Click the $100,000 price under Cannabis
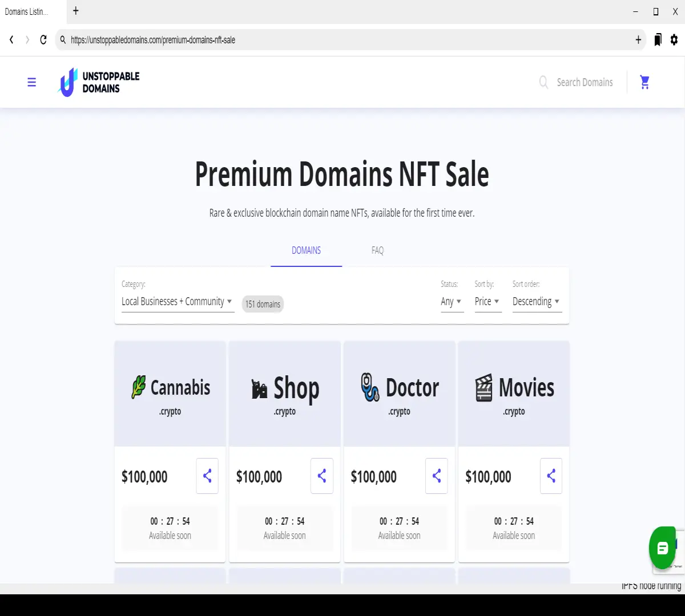This screenshot has height=616, width=685. coord(144,477)
